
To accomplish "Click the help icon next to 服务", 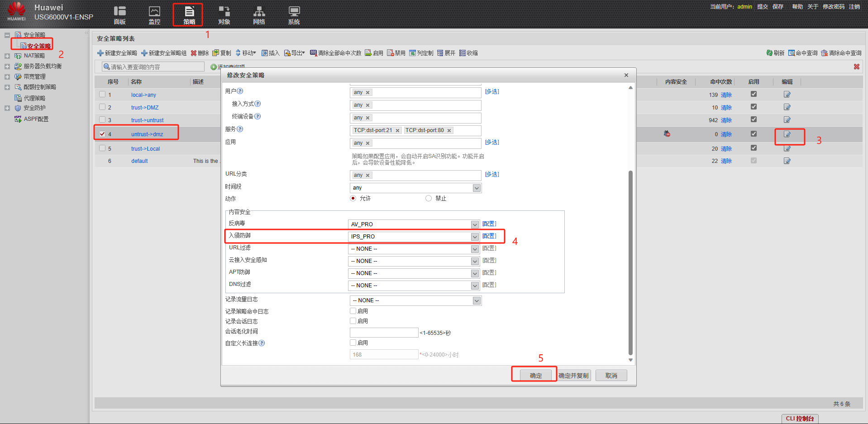I will (x=240, y=129).
